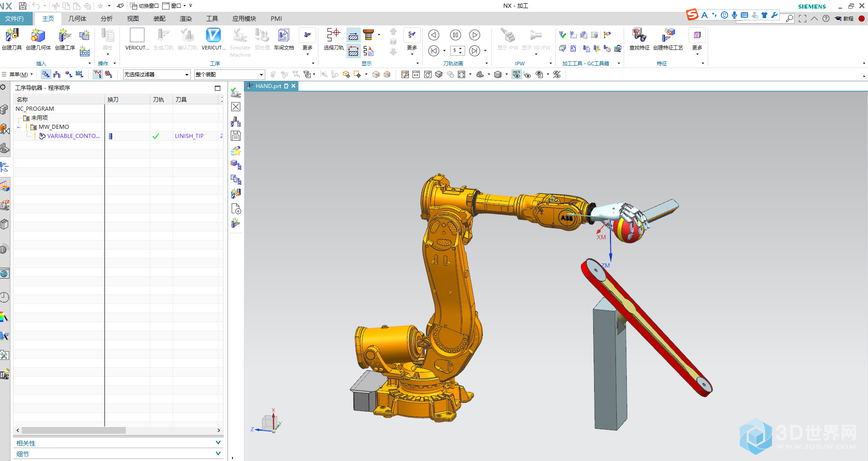The image size is (868, 461).
Task: Open 车间文档 shop documentation
Action: coord(284,39)
